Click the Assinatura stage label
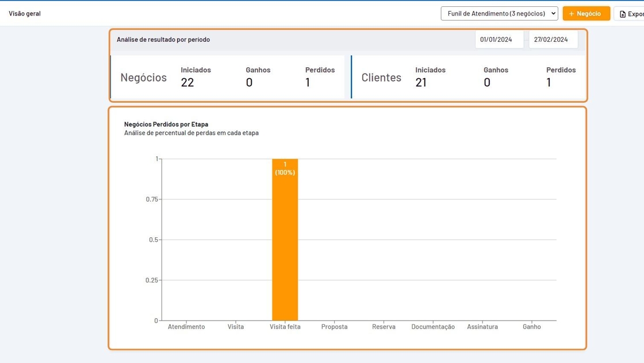The image size is (644, 363). [482, 327]
